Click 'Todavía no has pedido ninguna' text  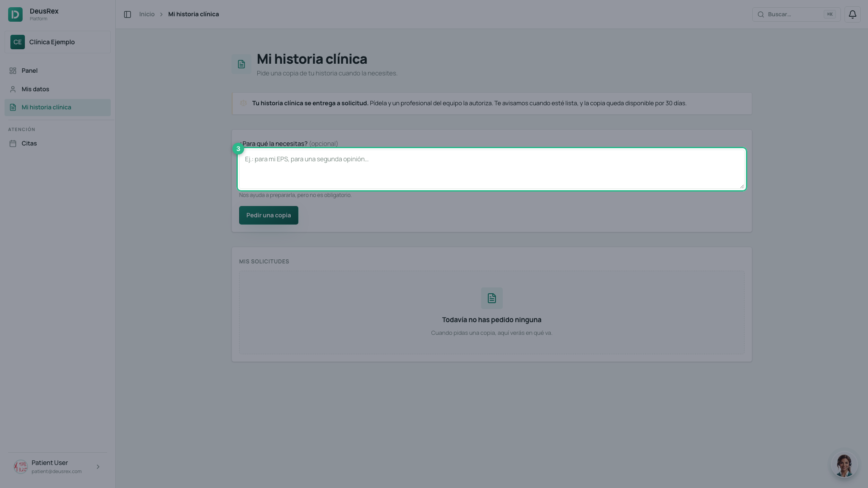pos(491,320)
